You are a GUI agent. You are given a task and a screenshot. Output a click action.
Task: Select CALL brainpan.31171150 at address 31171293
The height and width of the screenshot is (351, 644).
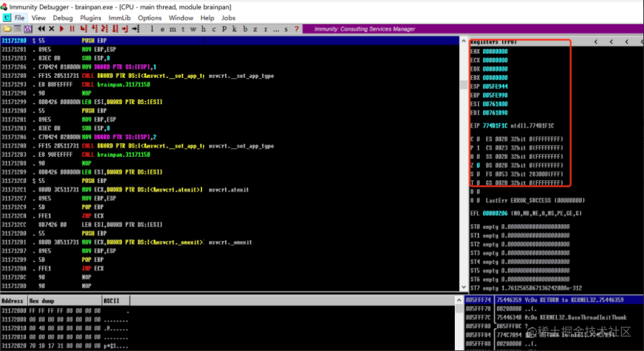coord(229,84)
